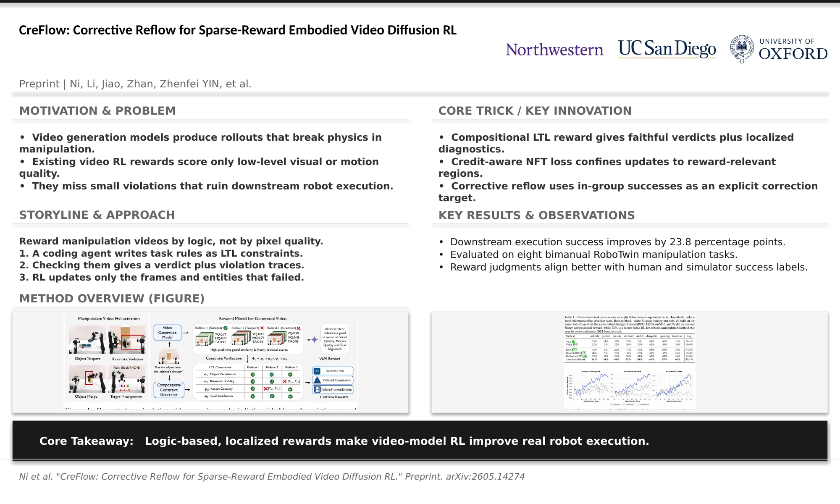Click the "METHOD OVERVIEW (FIGURE)" heading
Image resolution: width=840 pixels, height=504 pixels.
(112, 299)
